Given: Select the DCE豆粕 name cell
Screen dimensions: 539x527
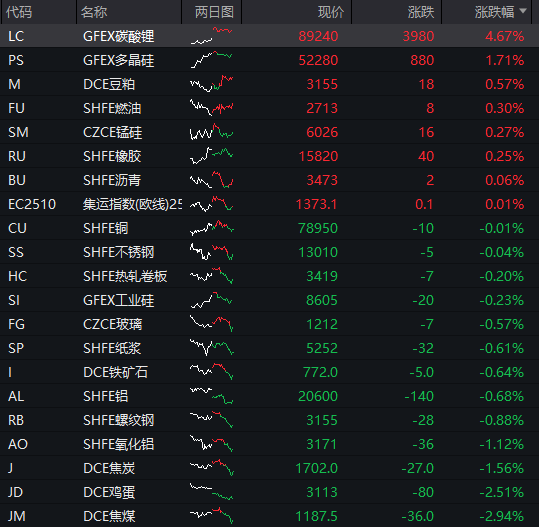Looking at the screenshot, I should point(109,84).
